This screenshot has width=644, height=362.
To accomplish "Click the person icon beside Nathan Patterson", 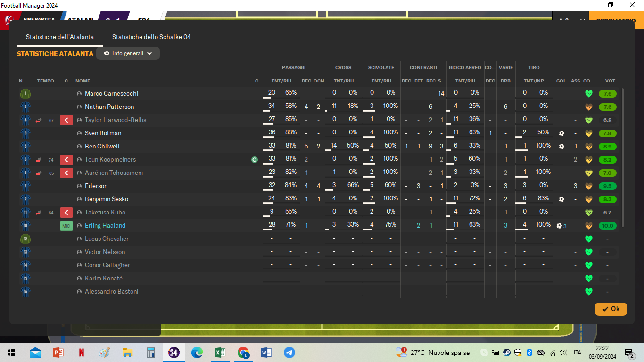I will (x=79, y=107).
